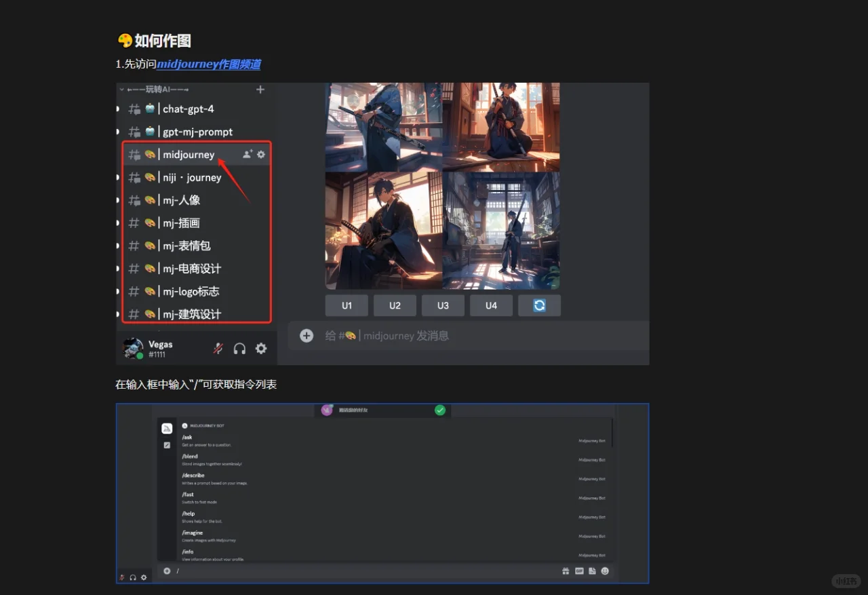Toggle deafen headphones next to Vegas
Screen dimensions: 868x595
pos(239,349)
